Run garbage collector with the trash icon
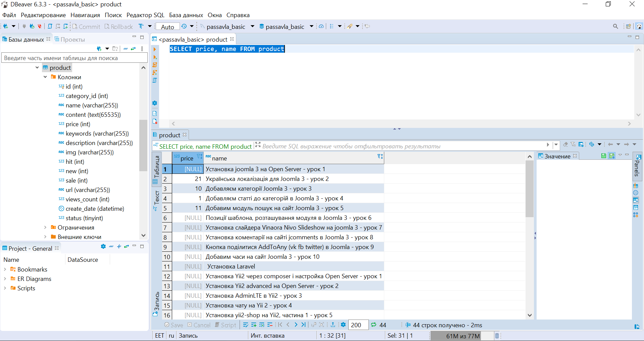644x341 pixels. [497, 336]
